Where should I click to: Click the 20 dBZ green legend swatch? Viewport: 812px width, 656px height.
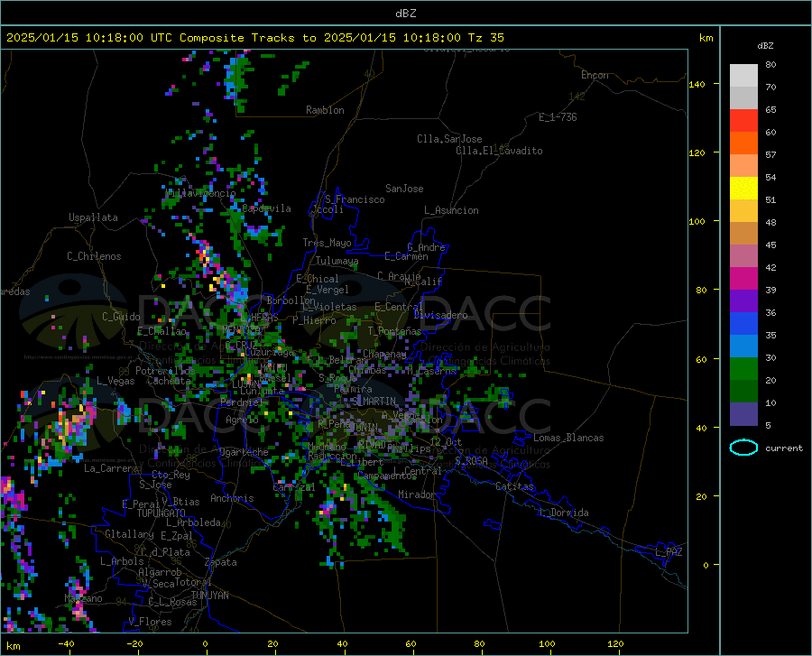pyautogui.click(x=743, y=369)
